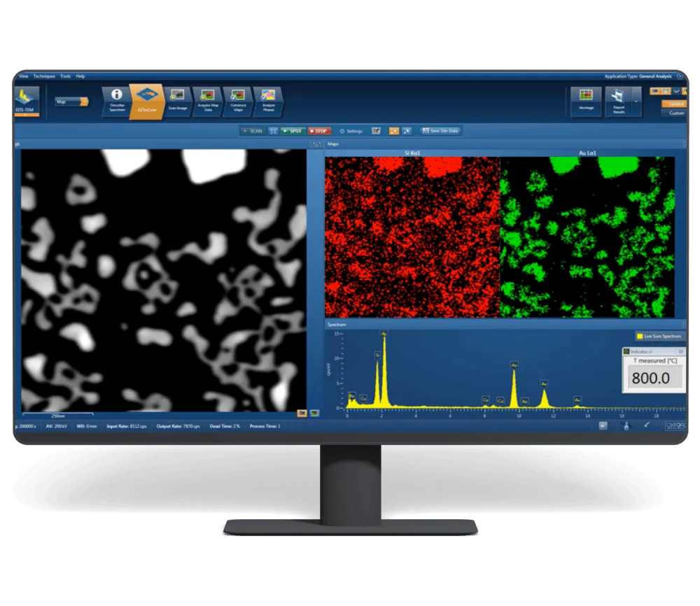
Task: Toggle Live Sum Spectrum legend checkbox
Action: (x=640, y=336)
